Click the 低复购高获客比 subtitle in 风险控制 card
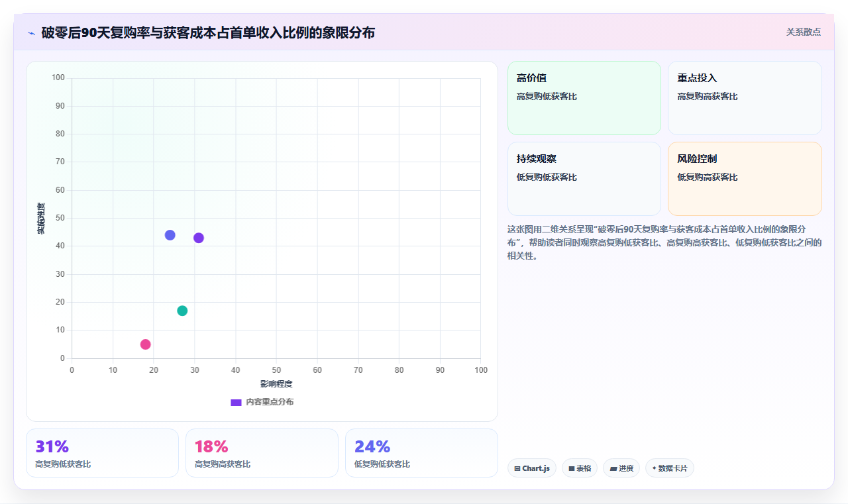The height and width of the screenshot is (504, 848). coord(708,177)
